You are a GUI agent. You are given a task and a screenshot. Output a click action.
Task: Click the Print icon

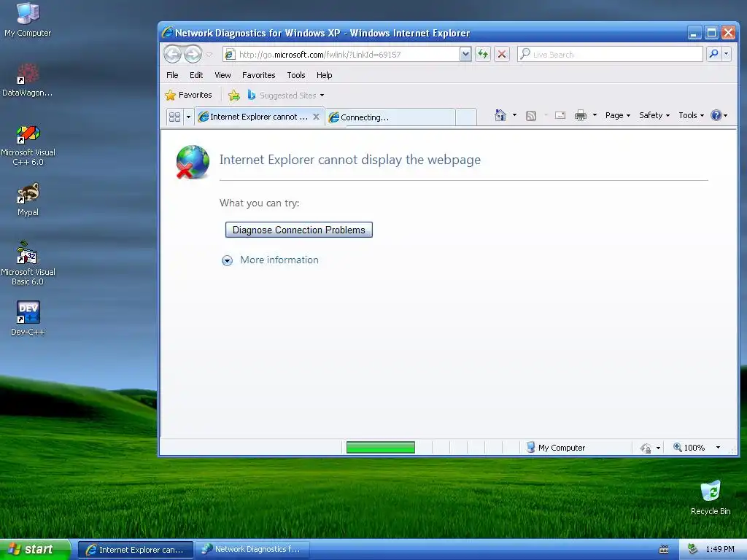coord(580,115)
